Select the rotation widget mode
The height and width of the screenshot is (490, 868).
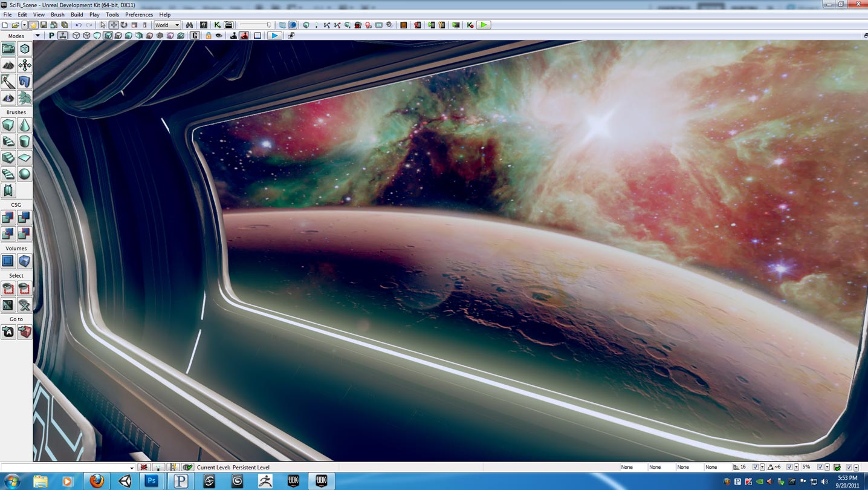click(124, 25)
